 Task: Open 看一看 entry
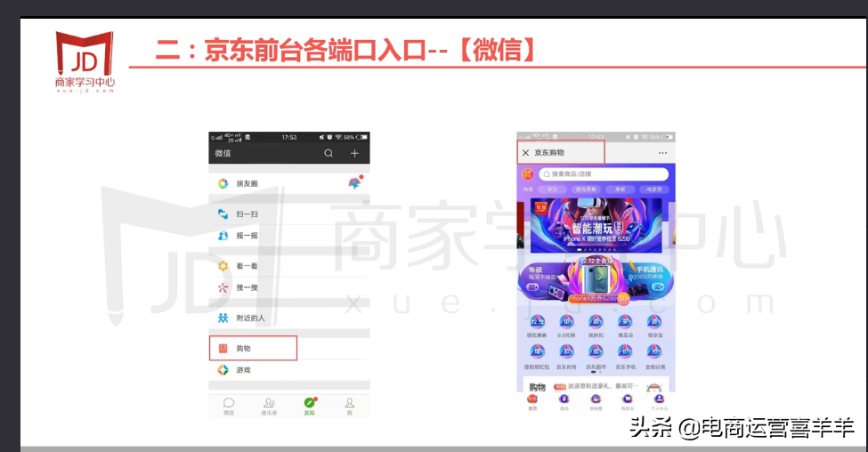coord(289,266)
